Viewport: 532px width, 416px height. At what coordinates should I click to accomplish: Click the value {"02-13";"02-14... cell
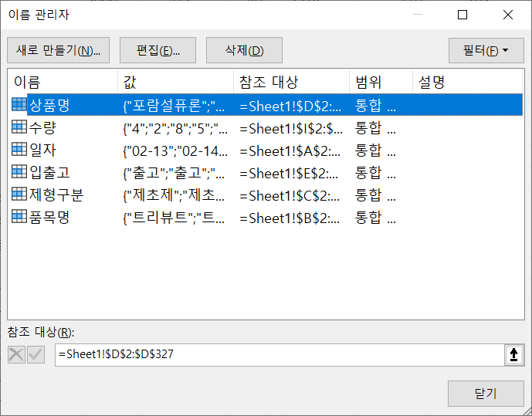click(x=175, y=151)
